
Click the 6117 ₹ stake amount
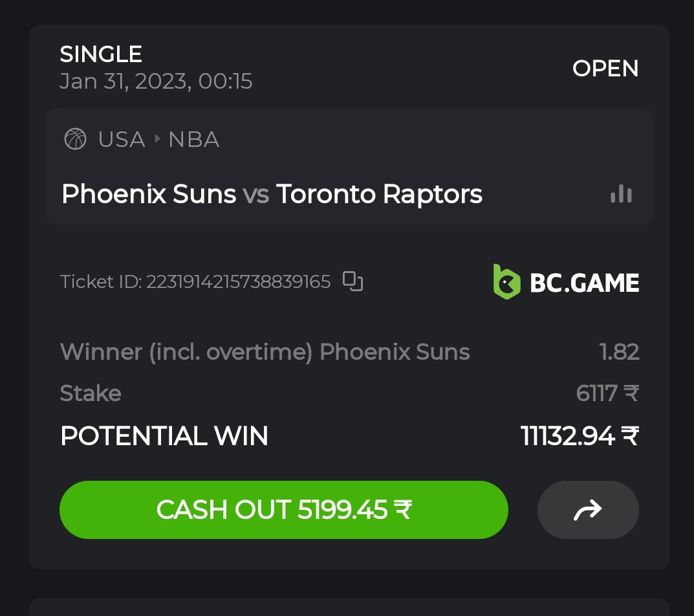(607, 393)
